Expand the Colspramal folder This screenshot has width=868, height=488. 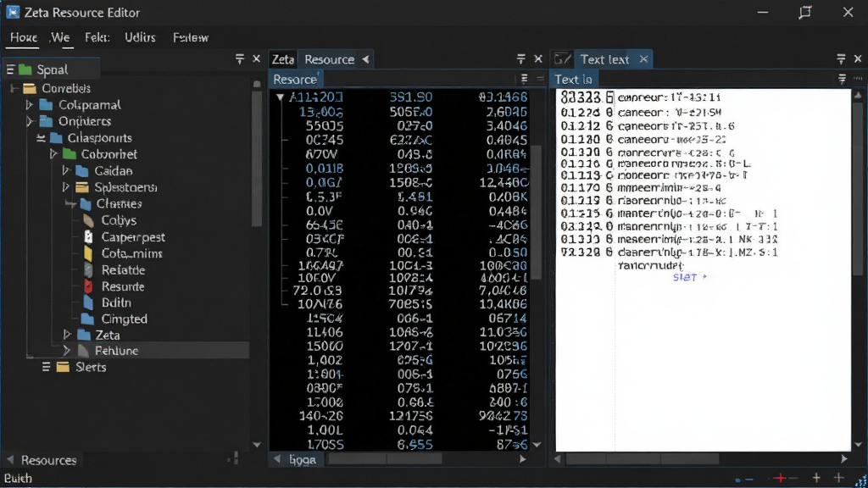click(30, 104)
